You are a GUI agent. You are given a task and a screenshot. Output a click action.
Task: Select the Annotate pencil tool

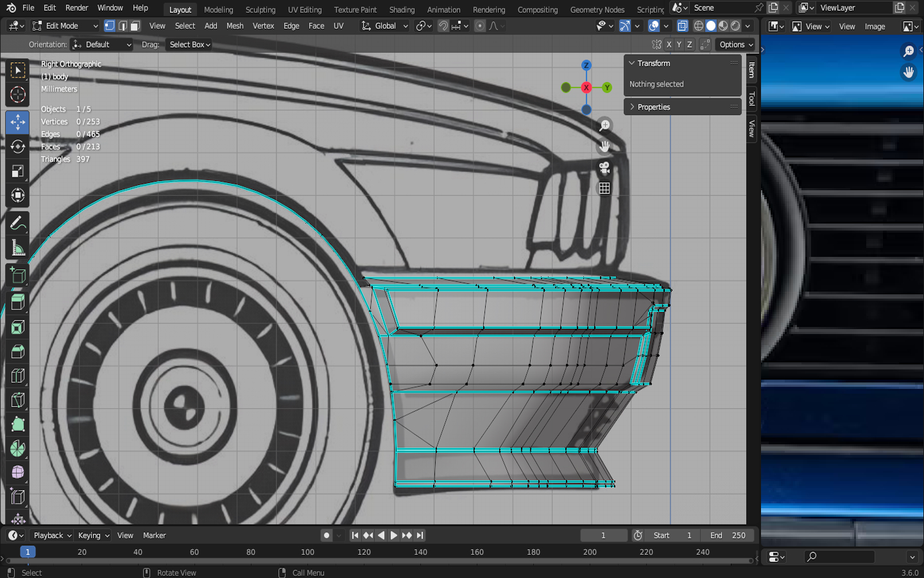pos(17,223)
